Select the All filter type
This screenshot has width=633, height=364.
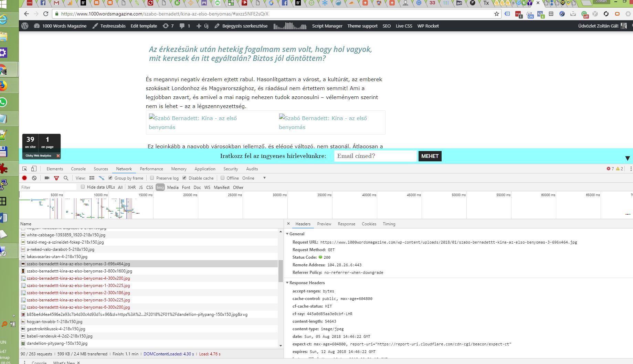(120, 187)
